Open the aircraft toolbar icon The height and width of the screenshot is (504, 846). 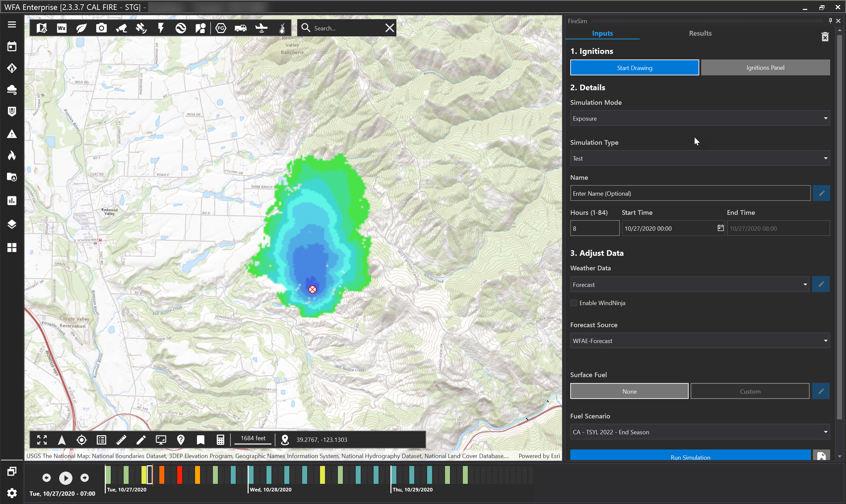(x=261, y=28)
